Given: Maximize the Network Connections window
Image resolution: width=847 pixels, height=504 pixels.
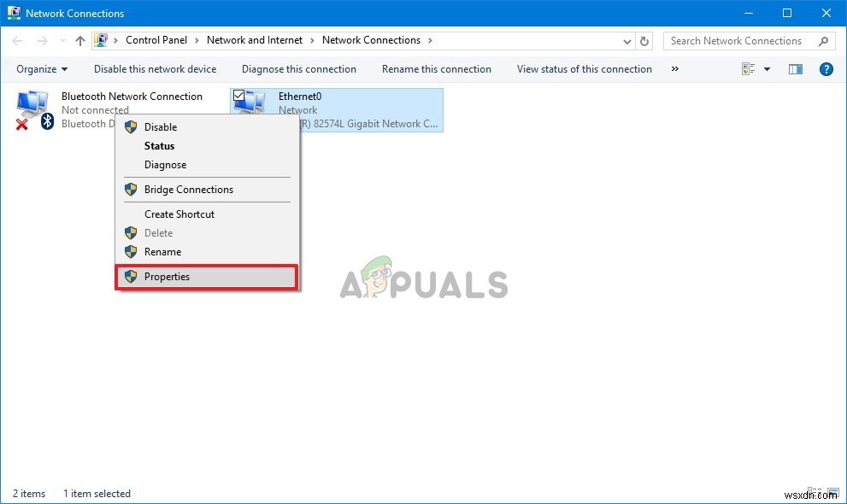Looking at the screenshot, I should tap(787, 13).
